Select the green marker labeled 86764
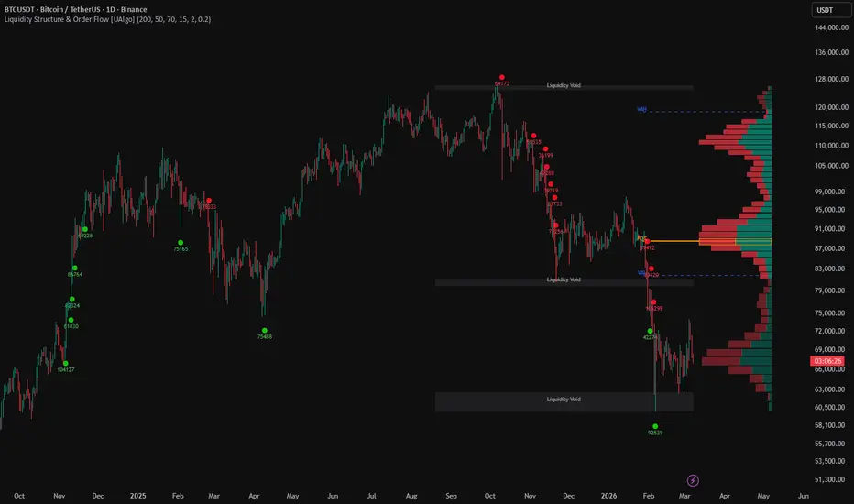Image resolution: width=854 pixels, height=504 pixels. [x=74, y=268]
